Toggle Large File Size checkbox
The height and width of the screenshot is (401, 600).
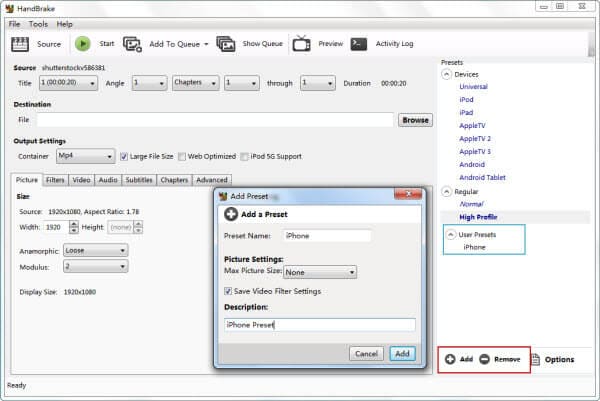[124, 156]
